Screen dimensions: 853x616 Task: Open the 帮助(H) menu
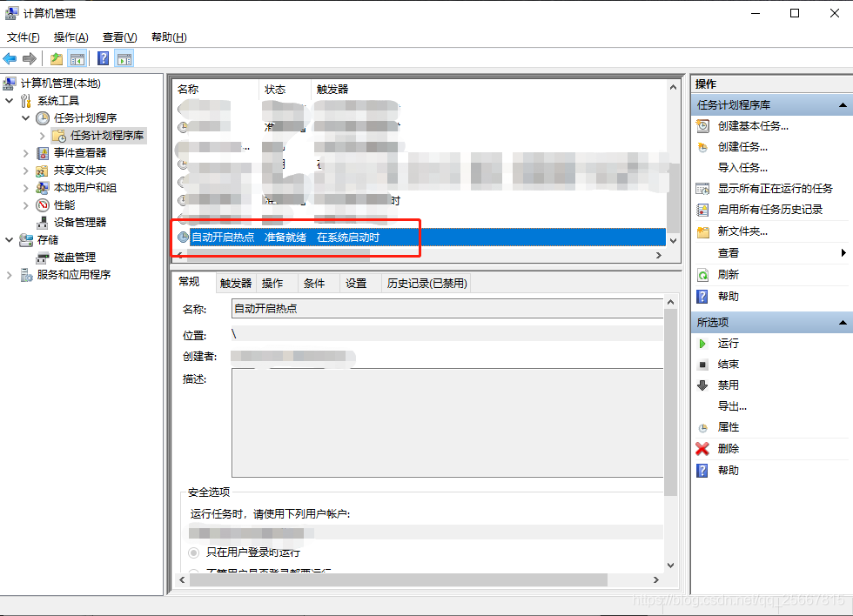169,37
